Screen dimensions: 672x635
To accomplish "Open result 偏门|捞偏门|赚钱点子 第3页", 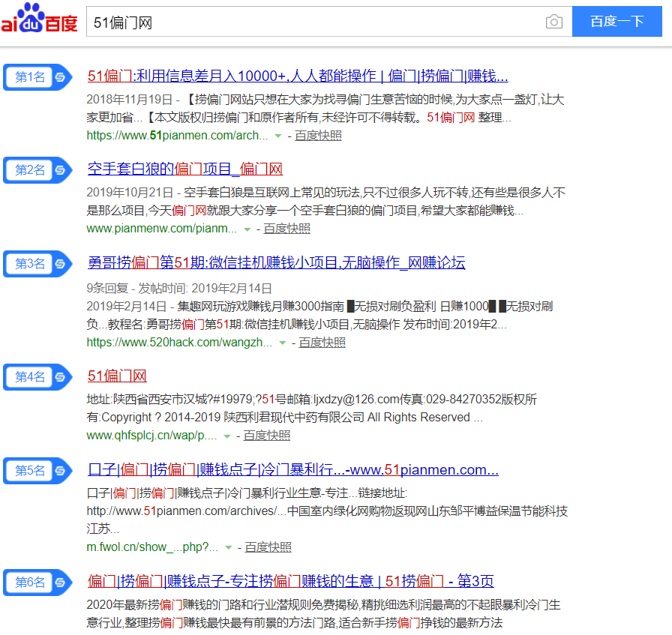I will (x=290, y=582).
